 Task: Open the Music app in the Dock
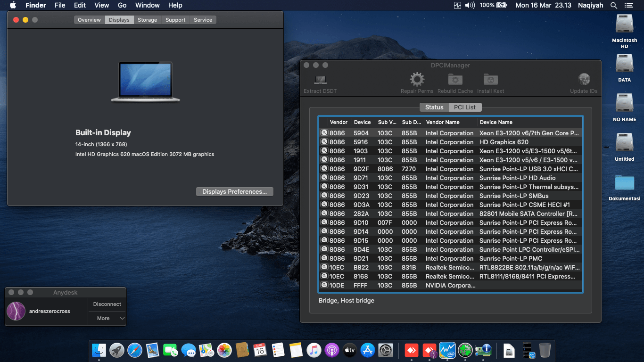click(314, 350)
